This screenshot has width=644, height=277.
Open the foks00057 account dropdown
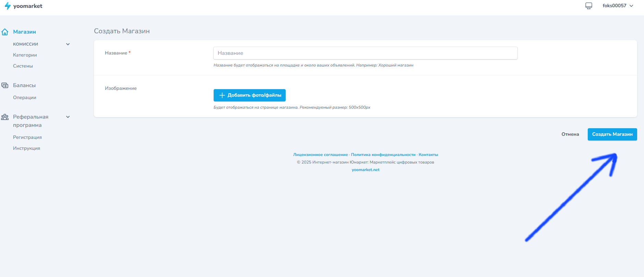[618, 6]
